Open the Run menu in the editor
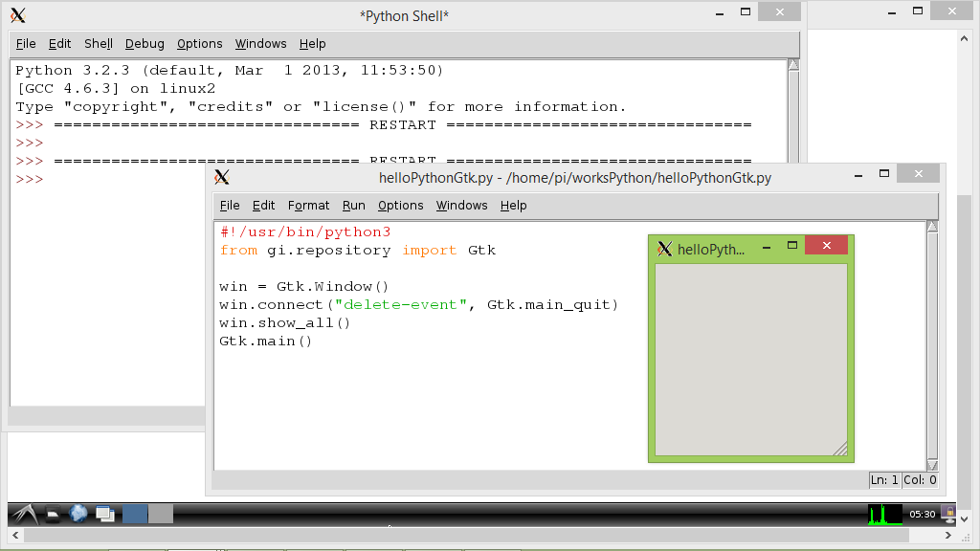 pos(353,205)
